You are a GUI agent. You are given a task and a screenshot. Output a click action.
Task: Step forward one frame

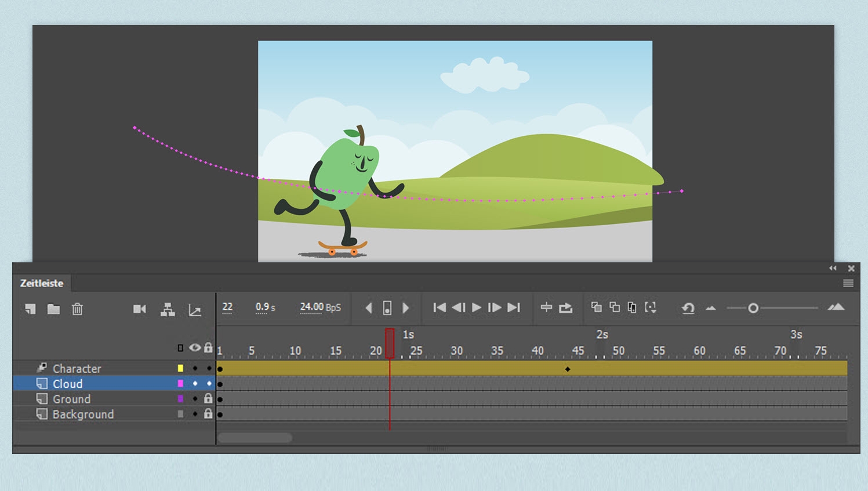click(495, 308)
